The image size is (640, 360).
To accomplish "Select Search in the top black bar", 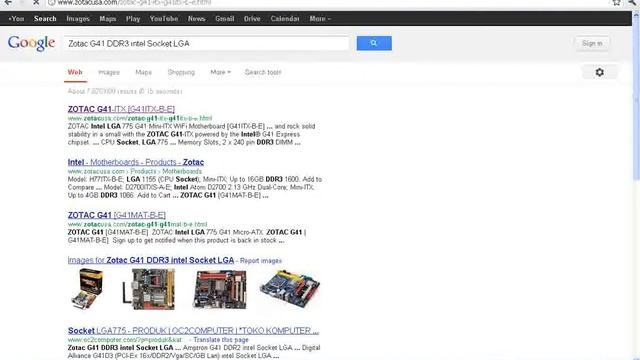I will tap(45, 19).
